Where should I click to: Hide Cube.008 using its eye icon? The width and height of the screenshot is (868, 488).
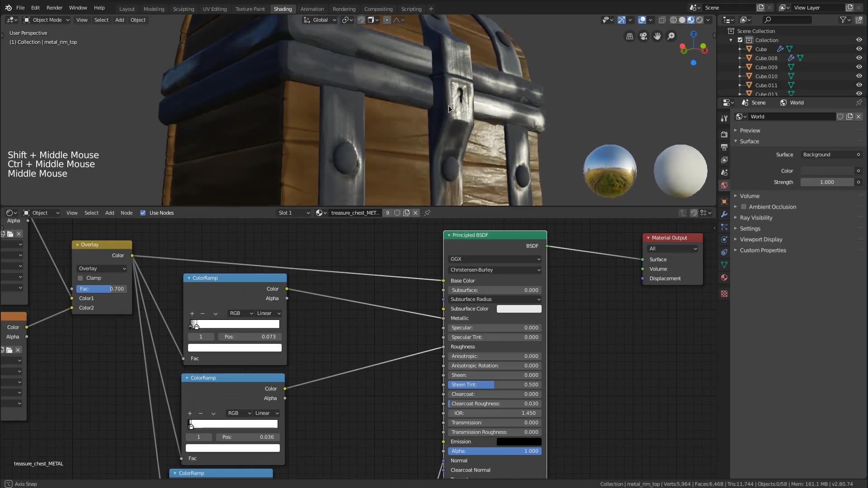coord(859,58)
